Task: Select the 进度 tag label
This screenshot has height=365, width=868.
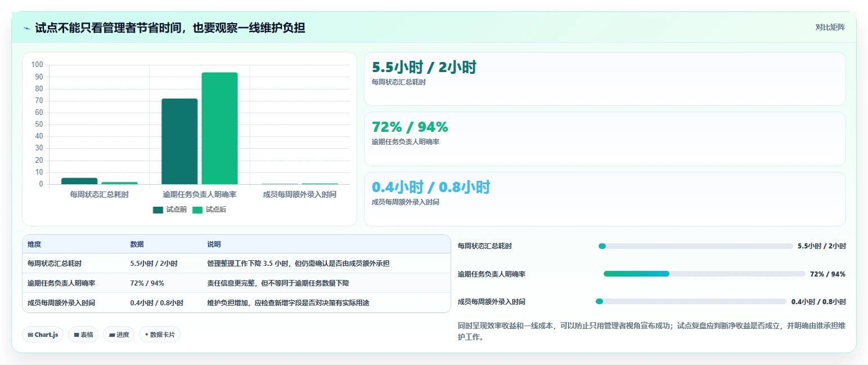Action: (x=123, y=335)
